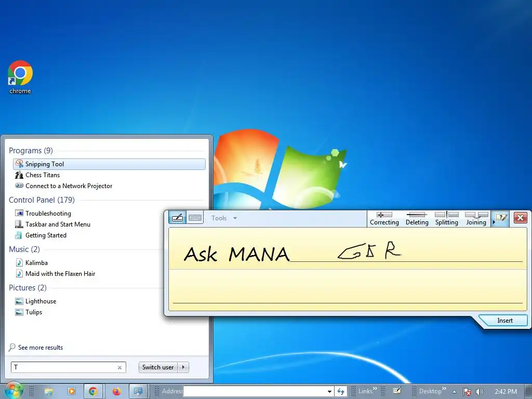Image resolution: width=532 pixels, height=399 pixels.
Task: Switch to Chrome on the taskbar
Action: click(93, 391)
